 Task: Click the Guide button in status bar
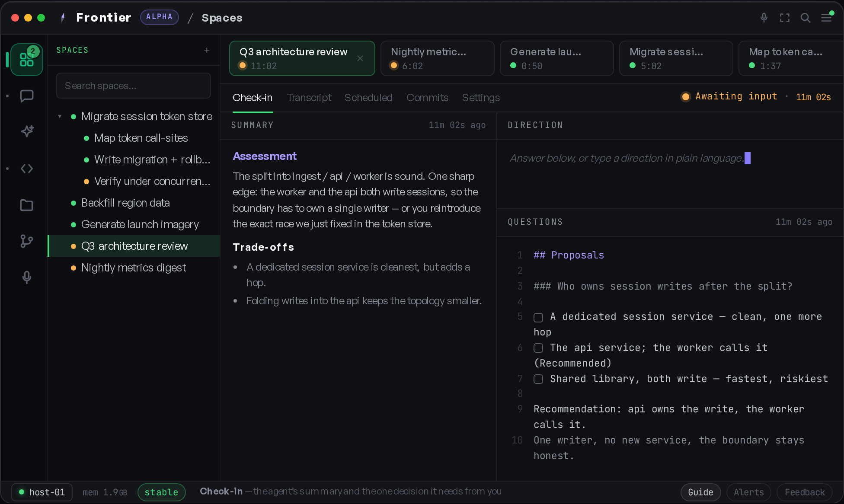coord(700,492)
